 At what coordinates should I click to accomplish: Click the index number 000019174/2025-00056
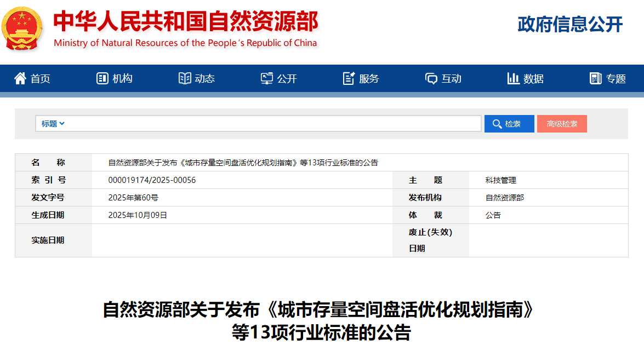(152, 180)
